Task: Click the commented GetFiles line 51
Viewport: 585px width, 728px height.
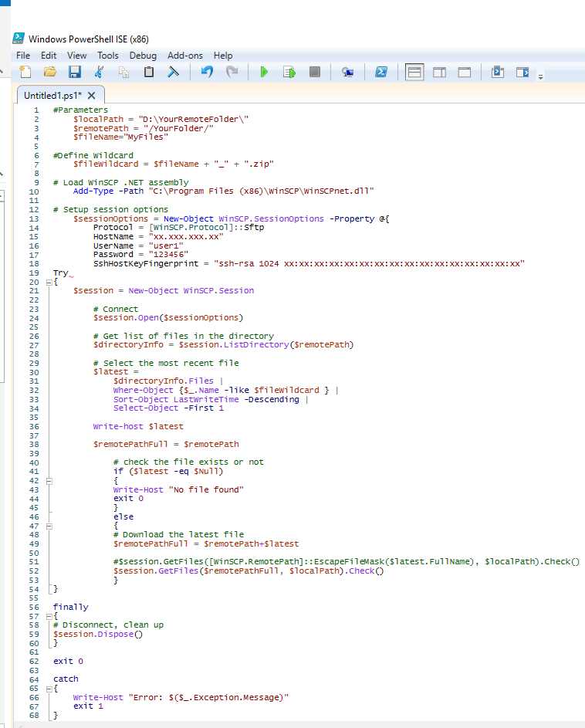Action: [x=347, y=562]
